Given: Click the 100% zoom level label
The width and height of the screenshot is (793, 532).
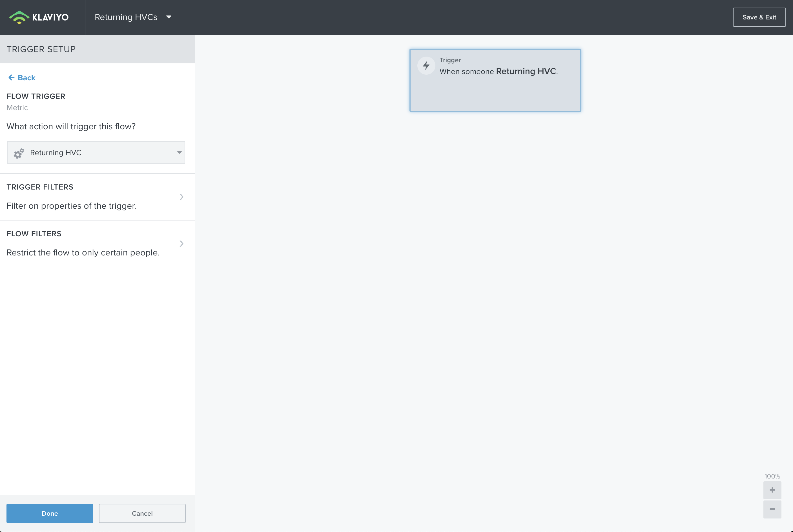Looking at the screenshot, I should [772, 476].
